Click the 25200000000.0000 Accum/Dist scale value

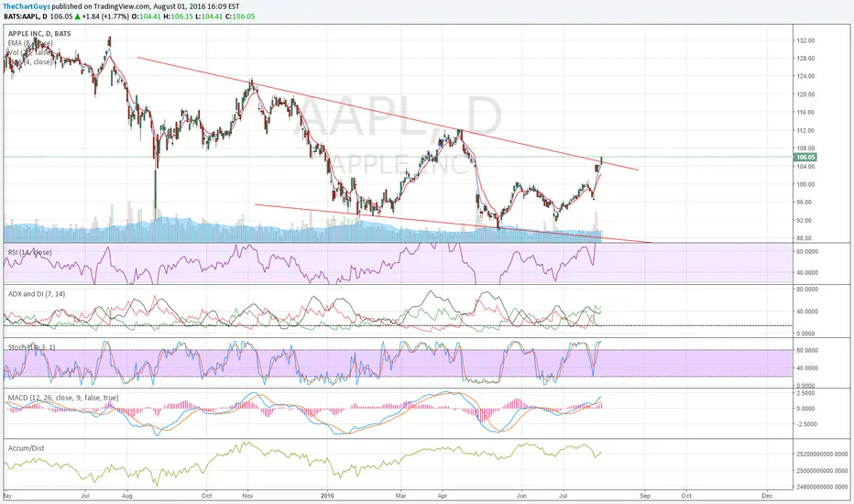click(x=821, y=454)
